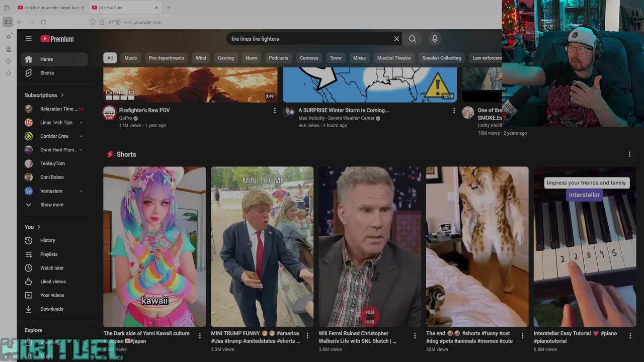Play 'The end' cat short

(x=477, y=247)
